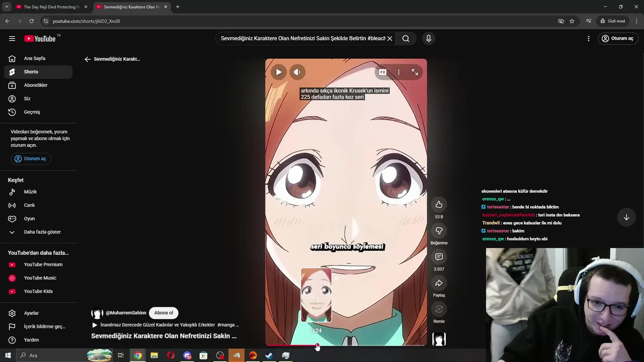Click the address bar URL
The width and height of the screenshot is (644, 362).
pyautogui.click(x=86, y=21)
